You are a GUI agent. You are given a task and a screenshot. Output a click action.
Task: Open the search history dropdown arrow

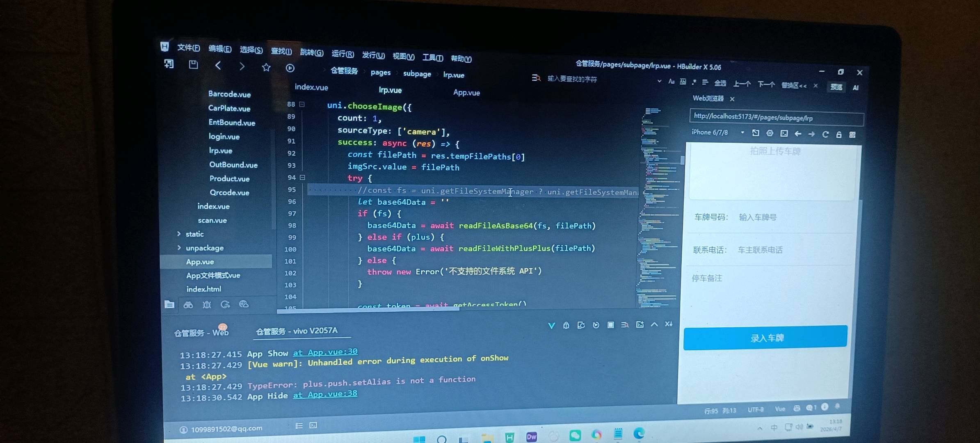coord(659,81)
